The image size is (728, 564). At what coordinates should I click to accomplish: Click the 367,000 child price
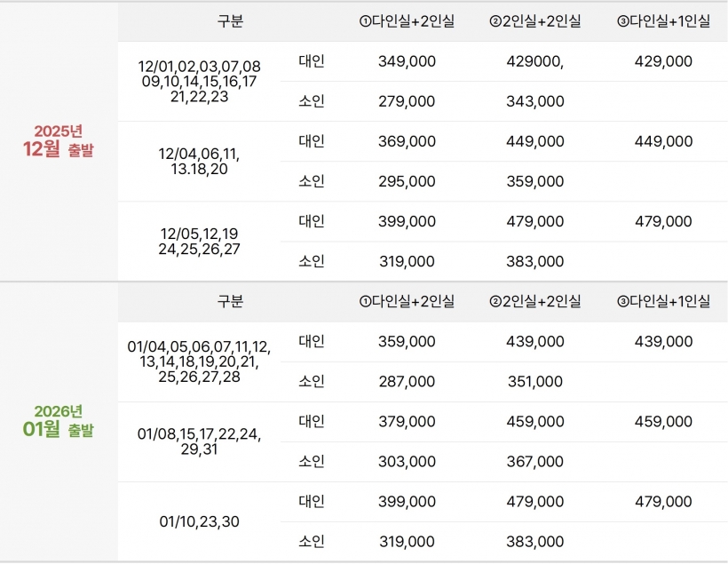pos(534,461)
